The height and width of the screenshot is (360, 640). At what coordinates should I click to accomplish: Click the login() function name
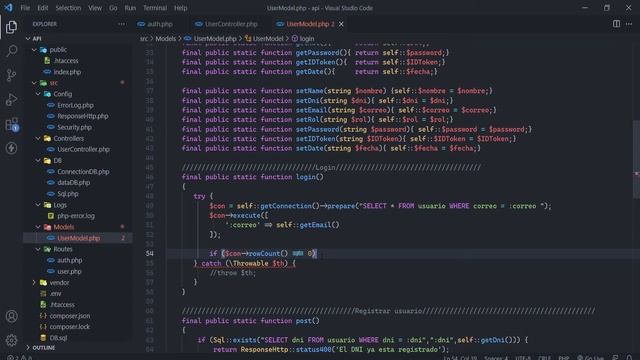tap(306, 177)
